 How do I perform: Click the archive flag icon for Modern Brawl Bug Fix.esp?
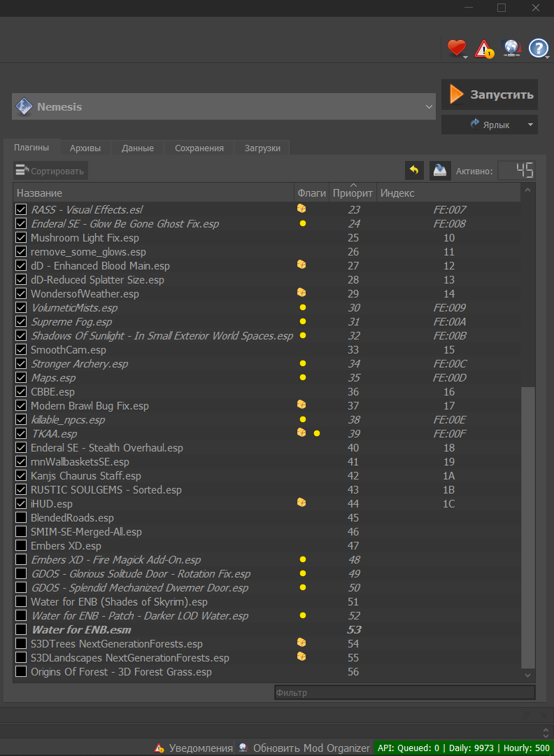301,404
